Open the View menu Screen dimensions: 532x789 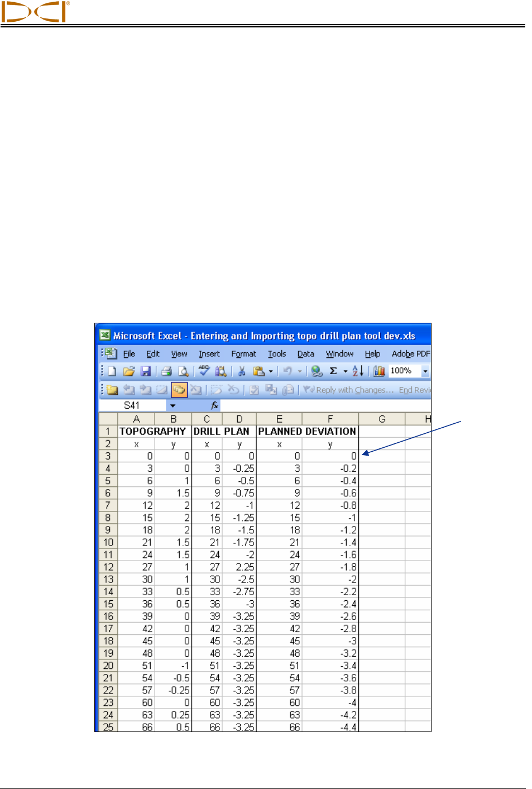tap(179, 354)
